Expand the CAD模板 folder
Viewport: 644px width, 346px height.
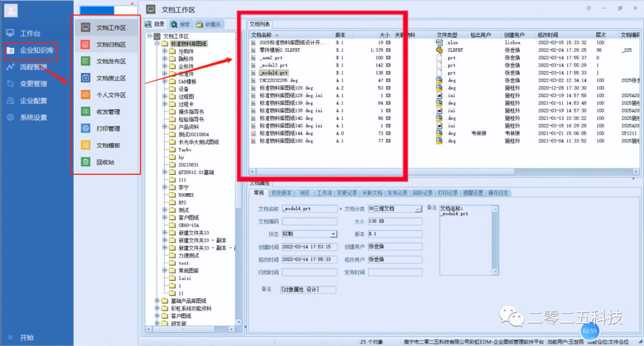click(165, 81)
